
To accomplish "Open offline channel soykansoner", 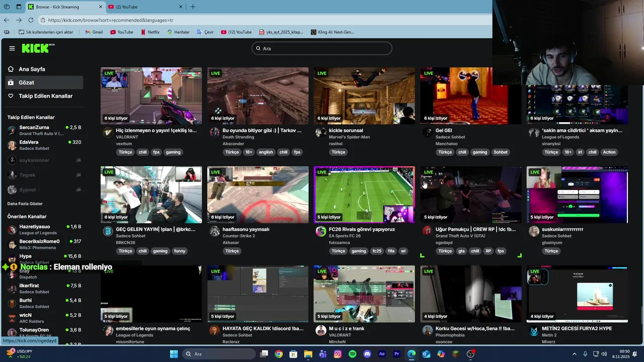I will pyautogui.click(x=44, y=160).
